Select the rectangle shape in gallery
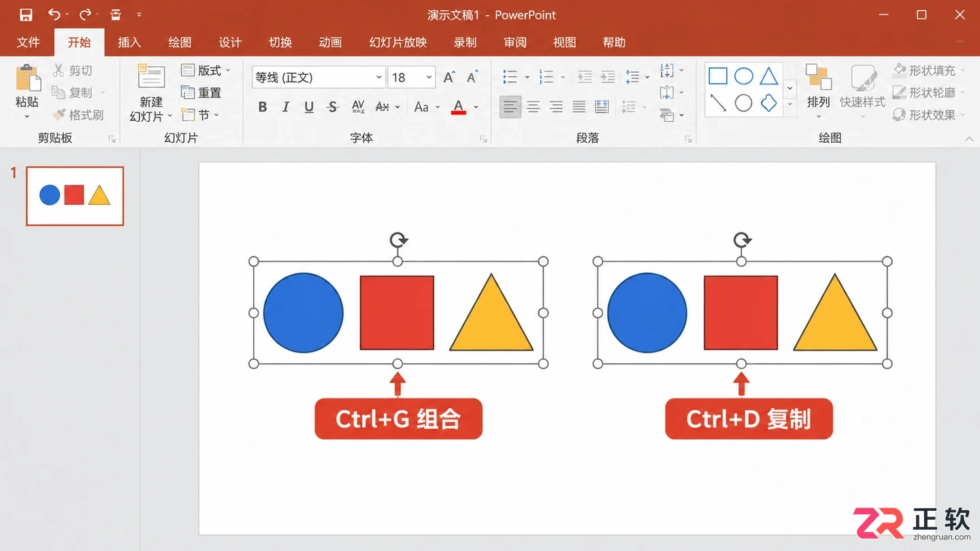The height and width of the screenshot is (551, 980). (718, 76)
